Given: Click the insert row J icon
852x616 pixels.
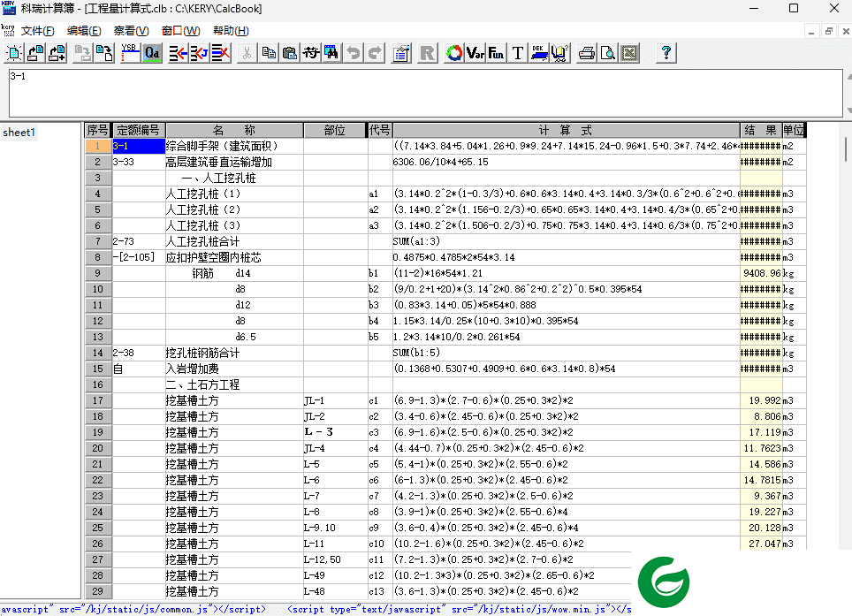Looking at the screenshot, I should pyautogui.click(x=200, y=53).
